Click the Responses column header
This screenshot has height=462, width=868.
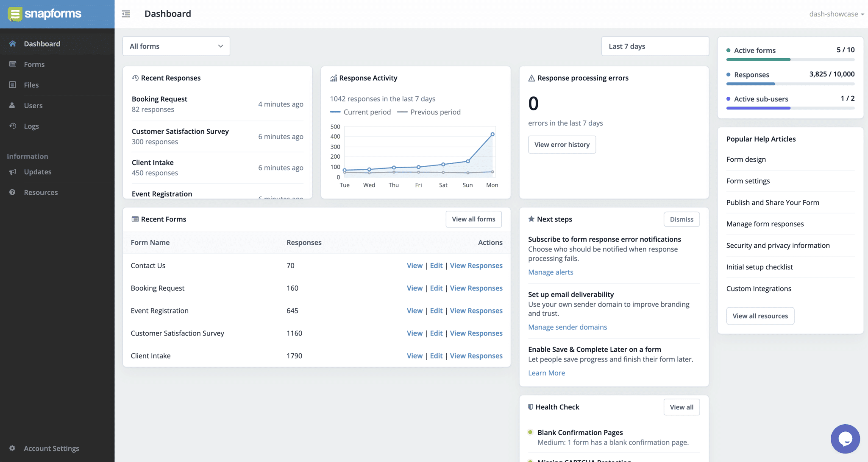pyautogui.click(x=304, y=243)
